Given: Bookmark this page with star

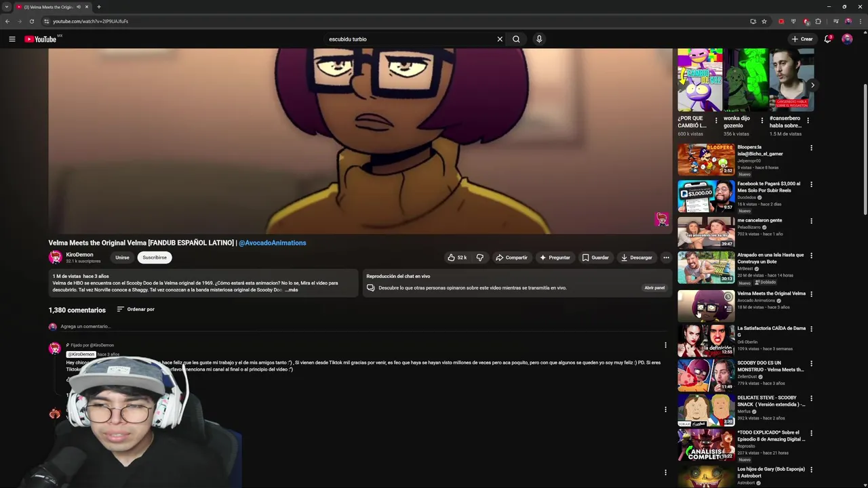Looking at the screenshot, I should (x=764, y=21).
